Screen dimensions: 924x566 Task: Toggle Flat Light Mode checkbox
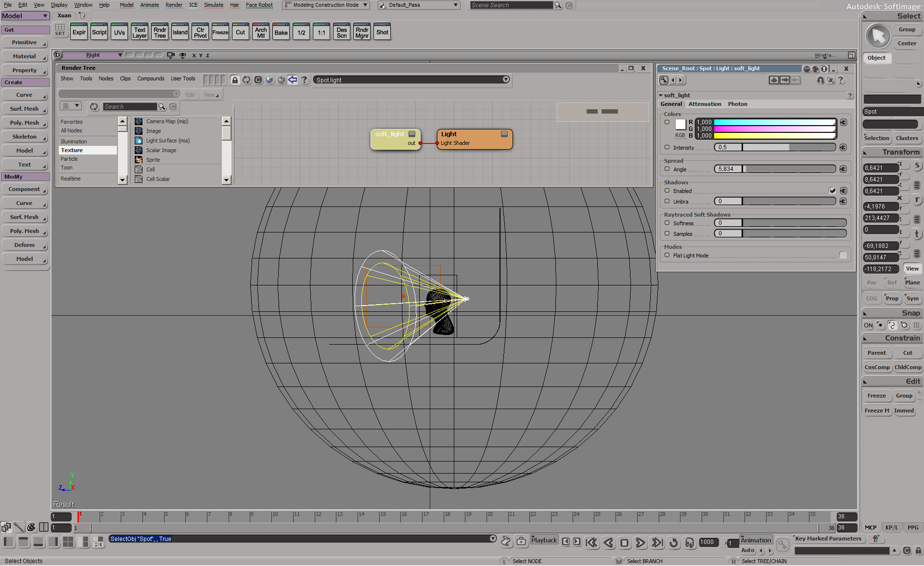tap(843, 256)
